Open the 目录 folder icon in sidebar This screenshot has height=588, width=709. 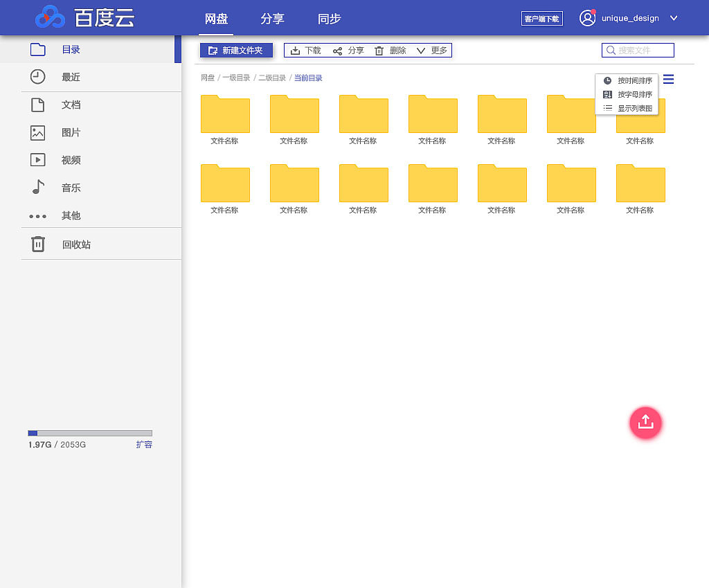pyautogui.click(x=38, y=49)
